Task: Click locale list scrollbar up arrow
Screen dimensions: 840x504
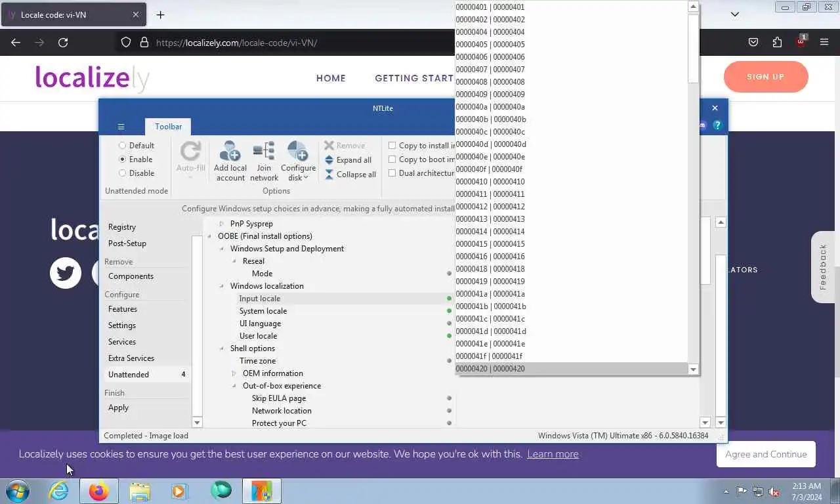Action: 693,7
